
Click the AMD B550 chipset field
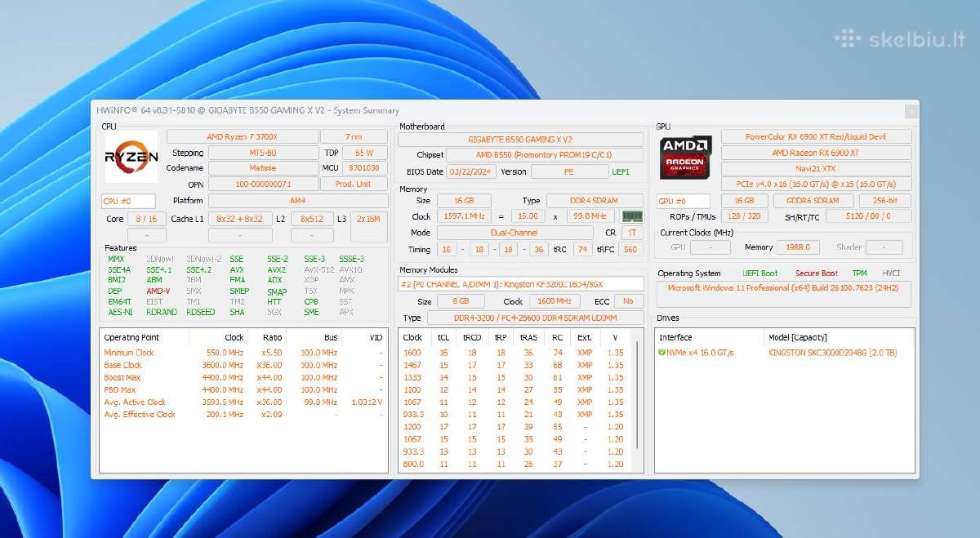545,154
